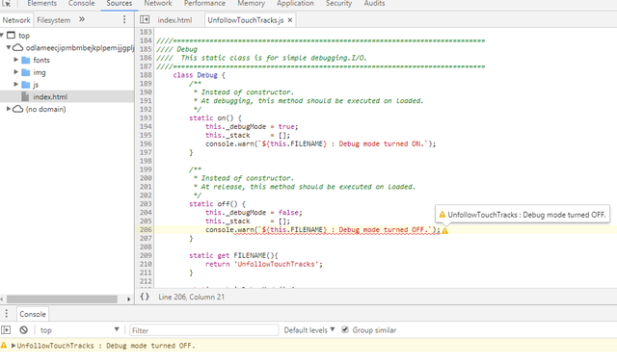Expand the js folder
617x364 pixels.
[x=16, y=84]
